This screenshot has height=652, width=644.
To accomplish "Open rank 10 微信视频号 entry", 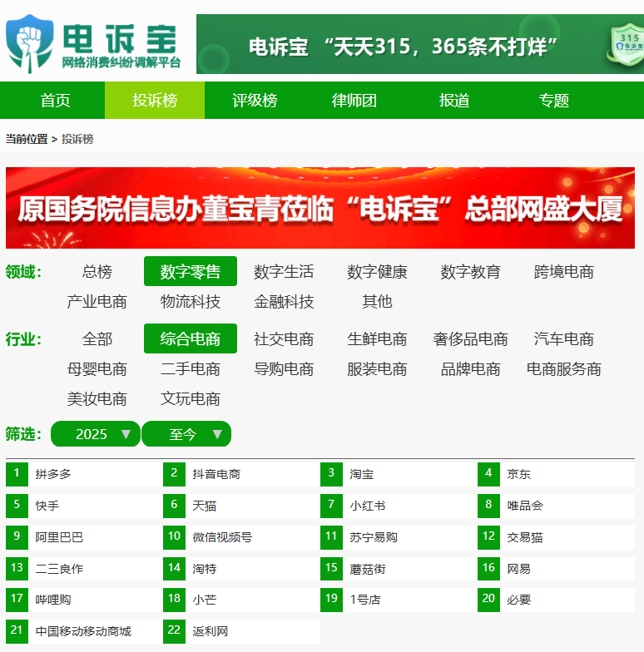I will coord(241,537).
